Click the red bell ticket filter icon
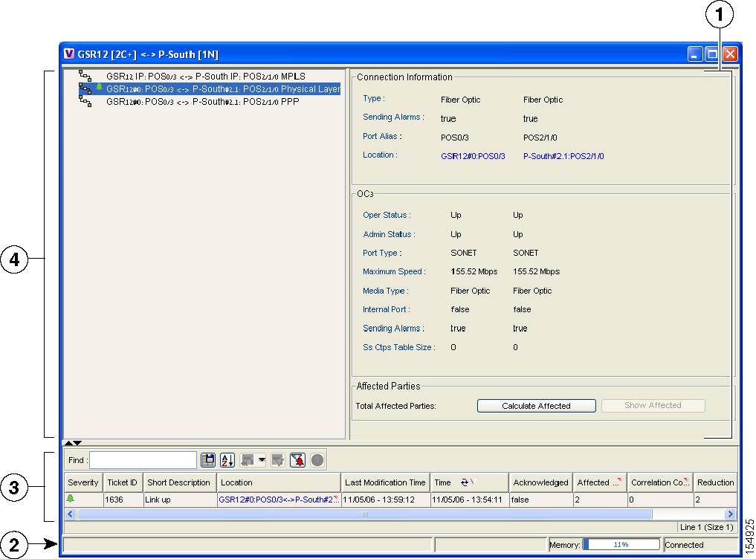 click(x=297, y=461)
